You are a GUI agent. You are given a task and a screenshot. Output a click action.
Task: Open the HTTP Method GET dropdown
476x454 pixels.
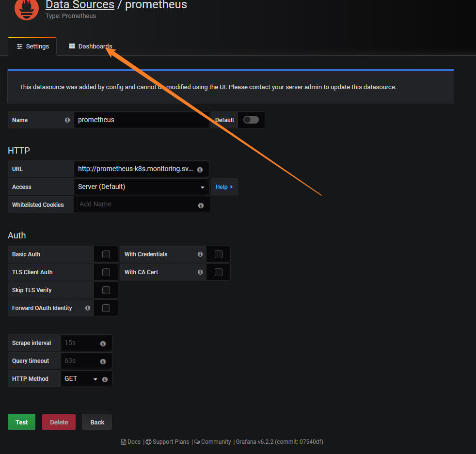(x=80, y=379)
